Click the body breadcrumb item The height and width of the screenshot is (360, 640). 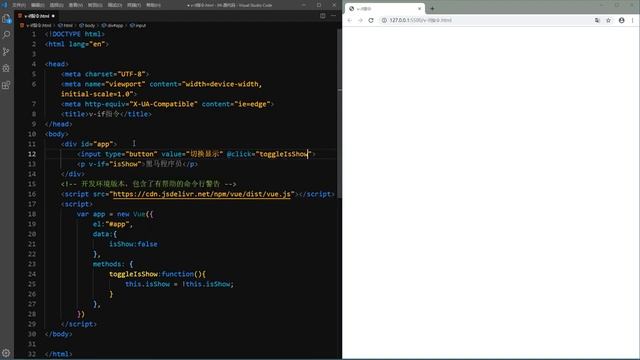[x=87, y=25]
